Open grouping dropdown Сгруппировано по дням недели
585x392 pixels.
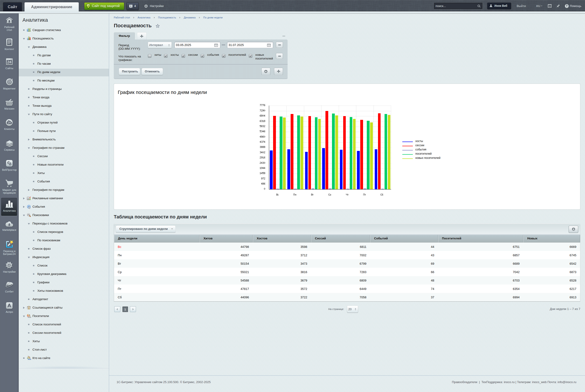coord(146,229)
